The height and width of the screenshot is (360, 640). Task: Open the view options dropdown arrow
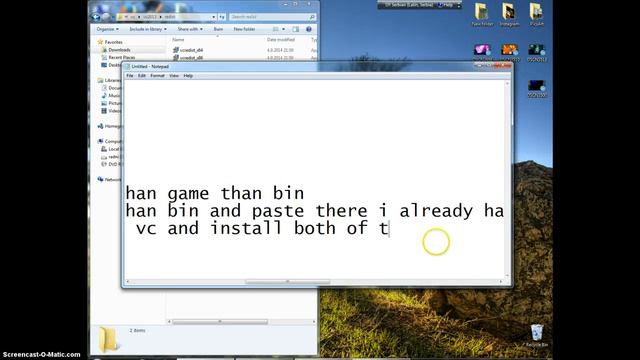(283, 29)
